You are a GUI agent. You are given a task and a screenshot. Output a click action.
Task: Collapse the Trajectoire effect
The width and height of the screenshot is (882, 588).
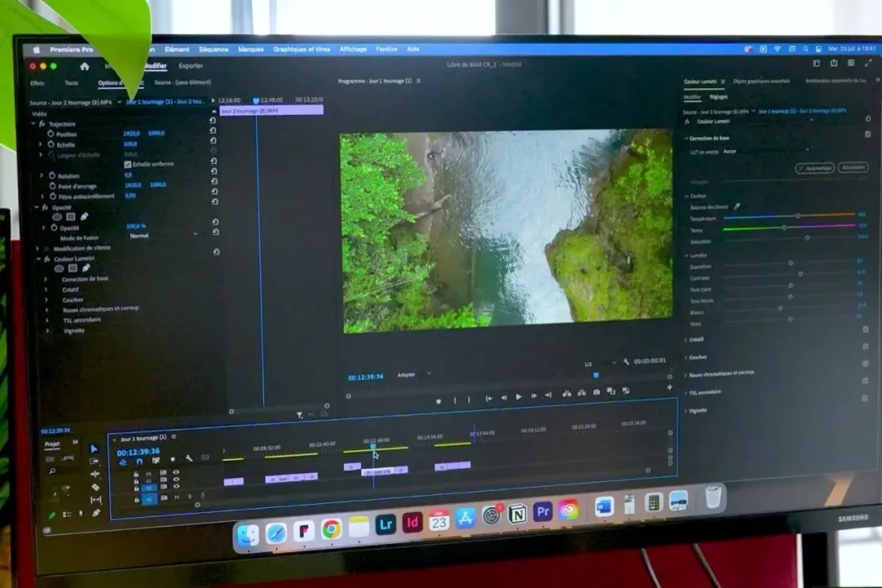coord(33,124)
